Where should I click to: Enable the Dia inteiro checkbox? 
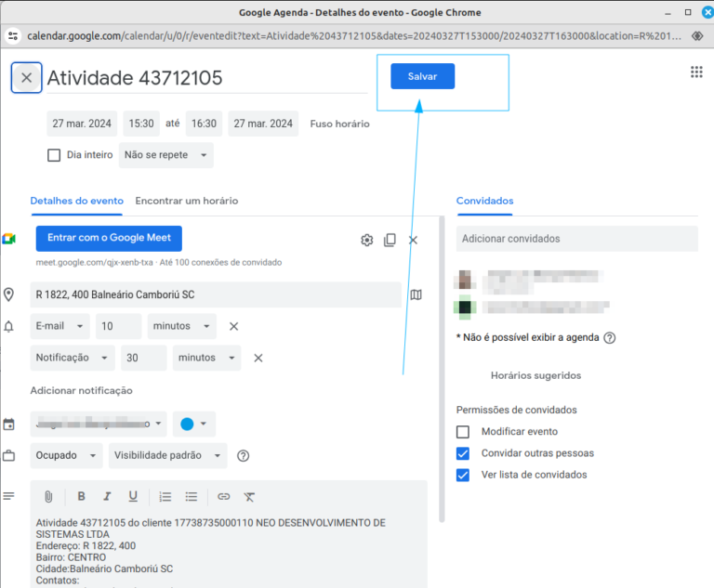(54, 155)
